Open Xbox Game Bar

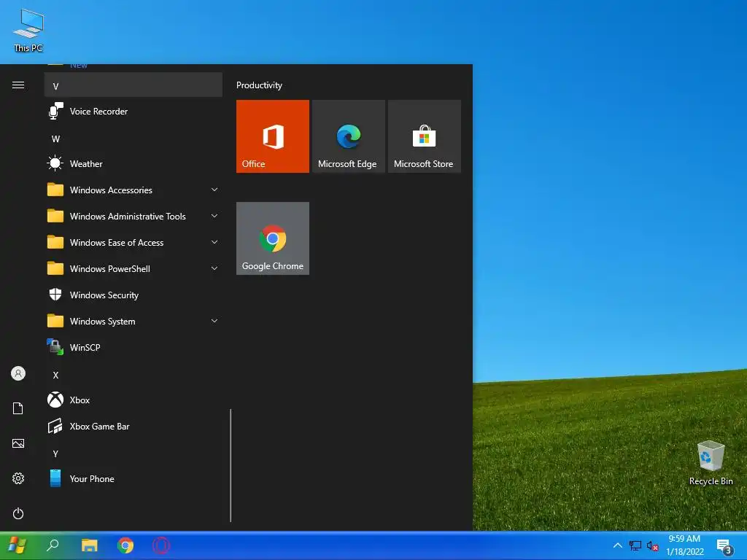coord(133,426)
